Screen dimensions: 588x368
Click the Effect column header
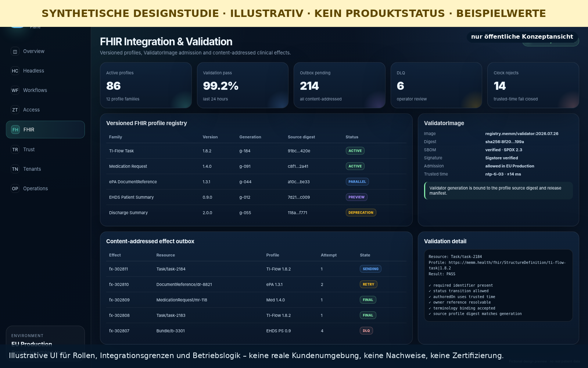(x=115, y=255)
